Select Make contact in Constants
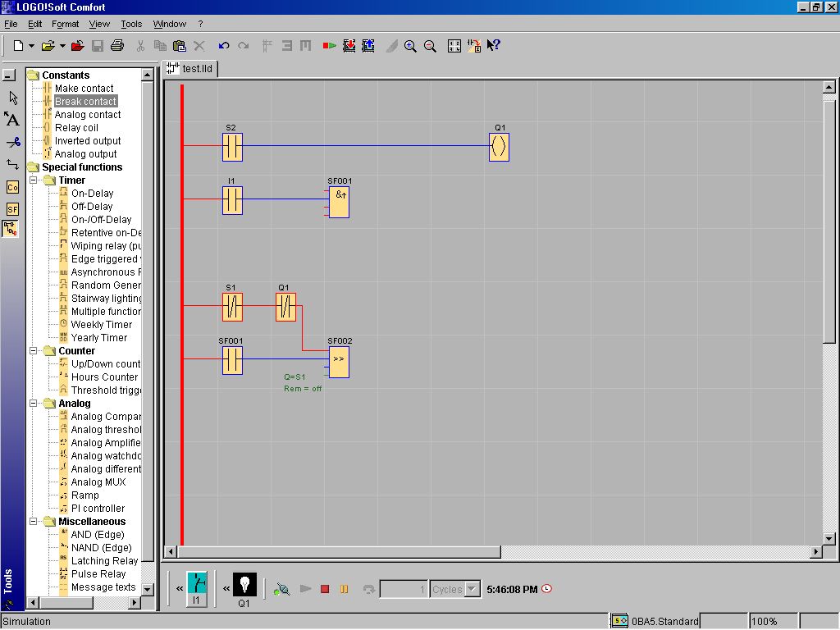Image resolution: width=840 pixels, height=630 pixels. coord(84,89)
